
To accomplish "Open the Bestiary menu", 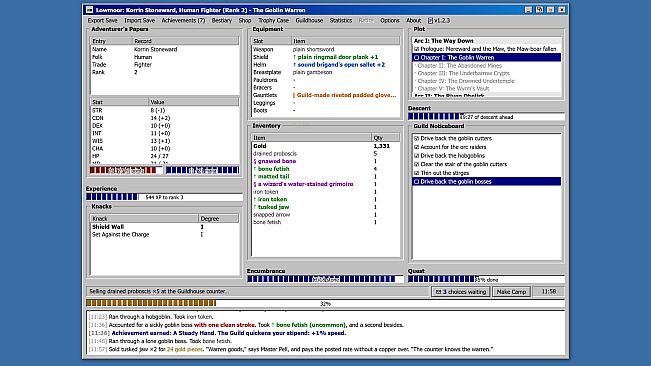I will point(222,20).
